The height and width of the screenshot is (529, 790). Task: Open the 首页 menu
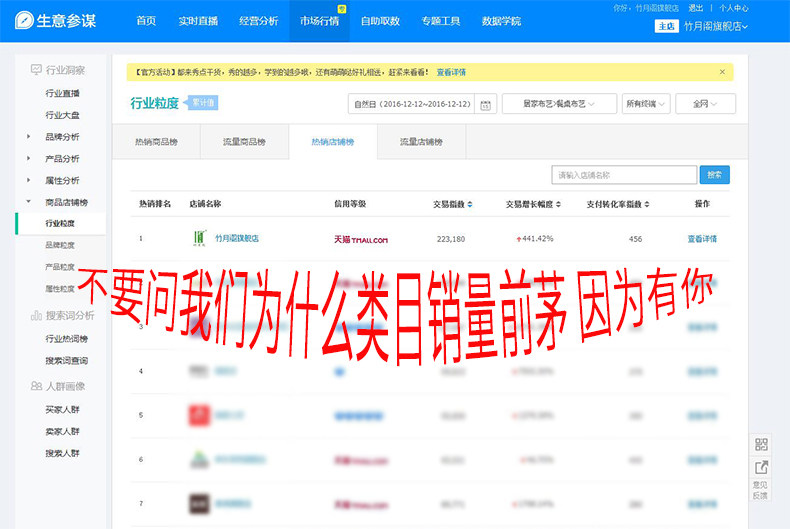pos(146,21)
